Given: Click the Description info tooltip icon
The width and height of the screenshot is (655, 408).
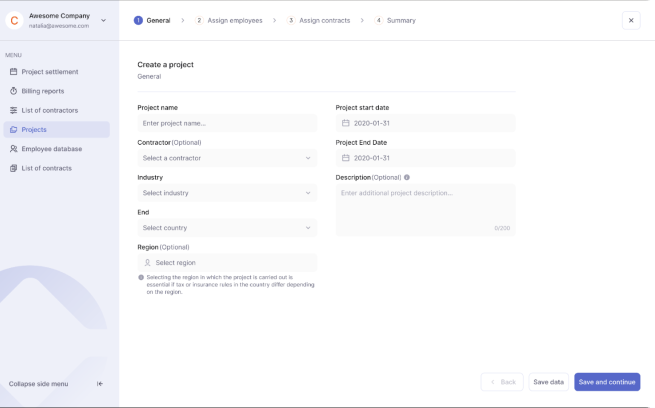Looking at the screenshot, I should (407, 177).
